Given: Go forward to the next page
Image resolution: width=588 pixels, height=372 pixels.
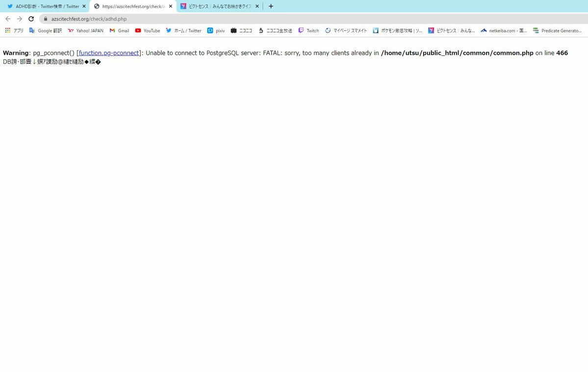Looking at the screenshot, I should pos(20,19).
